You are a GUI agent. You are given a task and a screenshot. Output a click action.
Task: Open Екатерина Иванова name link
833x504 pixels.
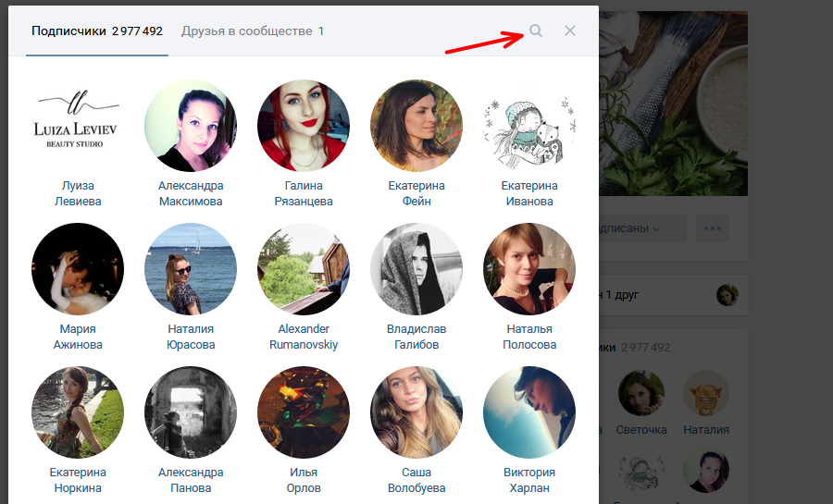point(529,193)
